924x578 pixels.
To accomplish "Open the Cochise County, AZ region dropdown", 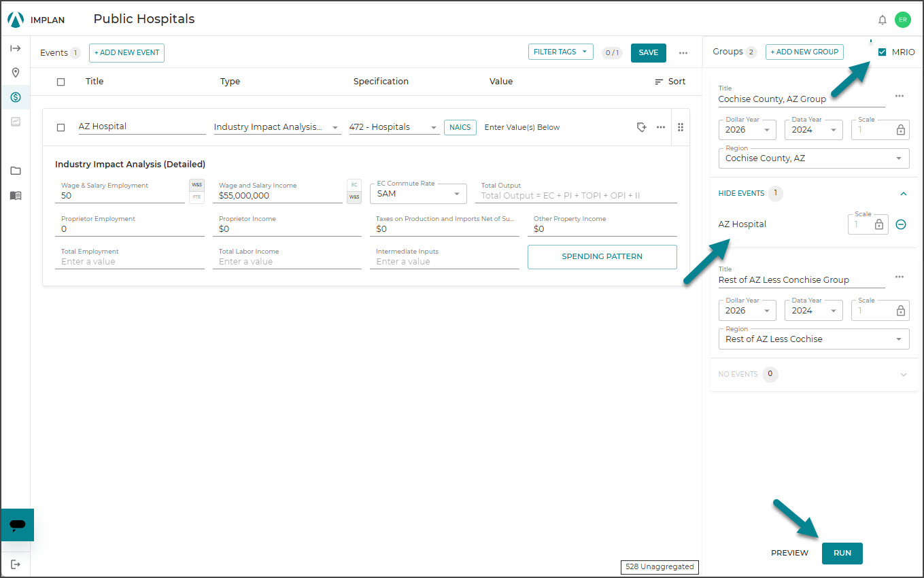I will (814, 158).
